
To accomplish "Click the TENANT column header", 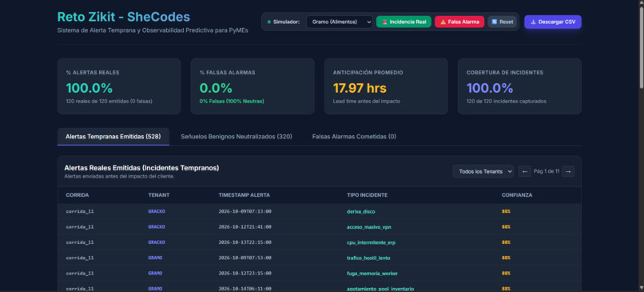I will pyautogui.click(x=158, y=195).
